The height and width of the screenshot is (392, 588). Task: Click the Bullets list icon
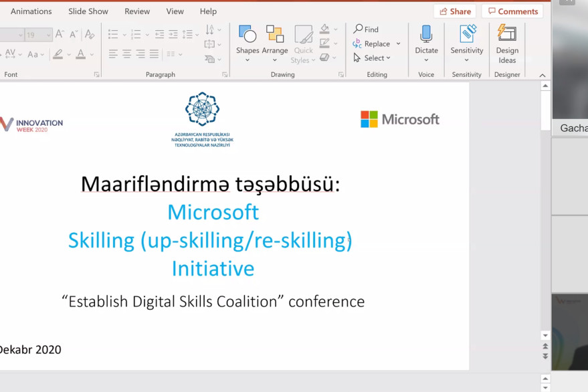113,35
